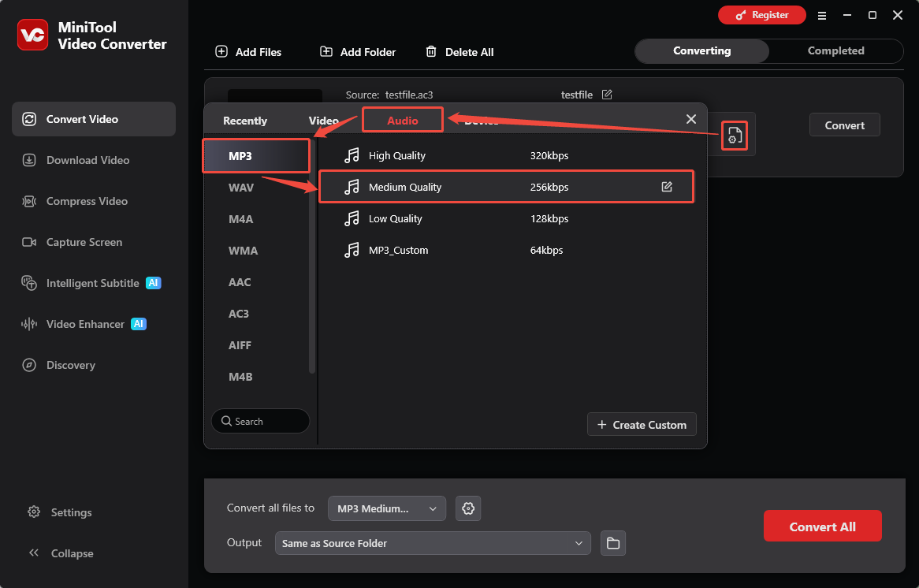Viewport: 919px width, 588px height.
Task: Choose the High Quality 320kbps preset
Action: pyautogui.click(x=506, y=155)
